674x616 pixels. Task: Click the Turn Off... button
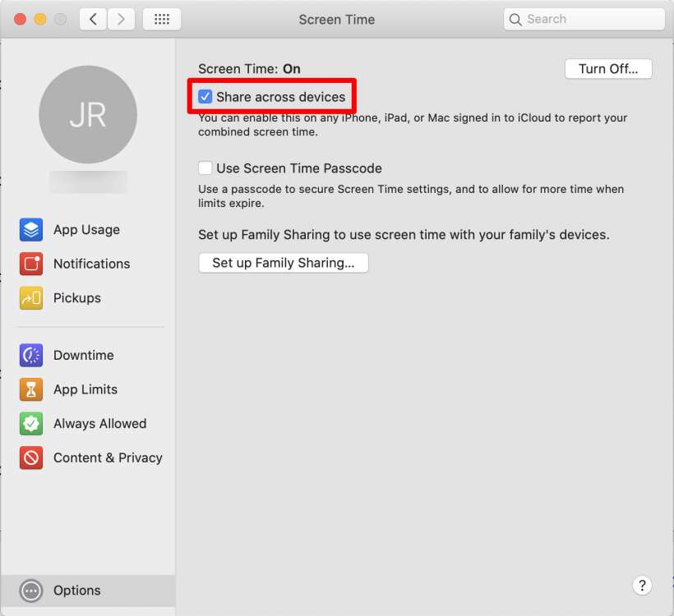pos(608,69)
